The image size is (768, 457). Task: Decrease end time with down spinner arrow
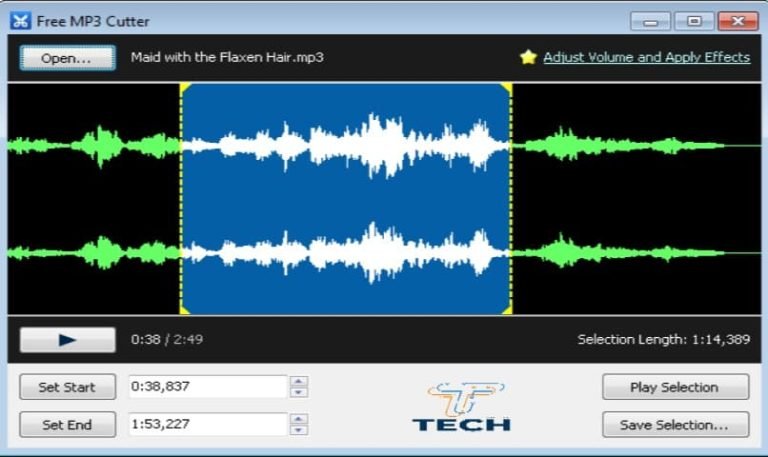tap(299, 430)
